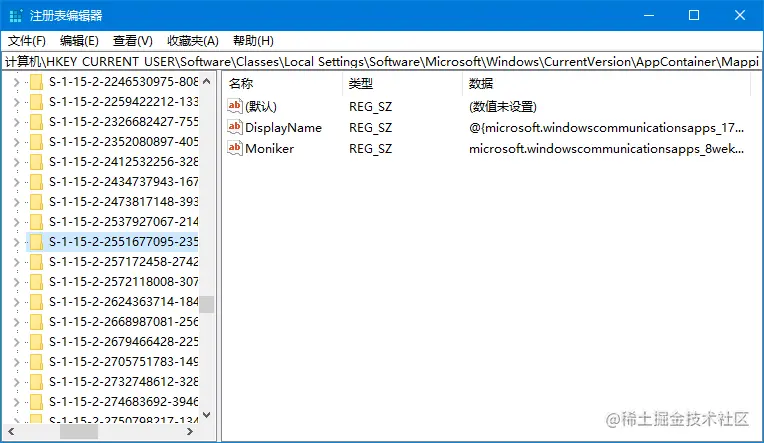Expand the S-1-15-2-274683692-3946 key

coord(16,402)
